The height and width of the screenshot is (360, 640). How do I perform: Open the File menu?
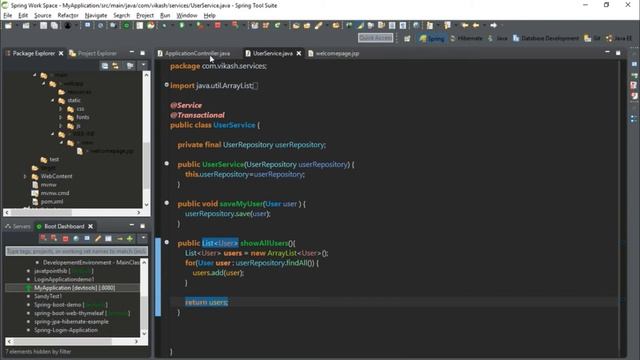coord(8,16)
